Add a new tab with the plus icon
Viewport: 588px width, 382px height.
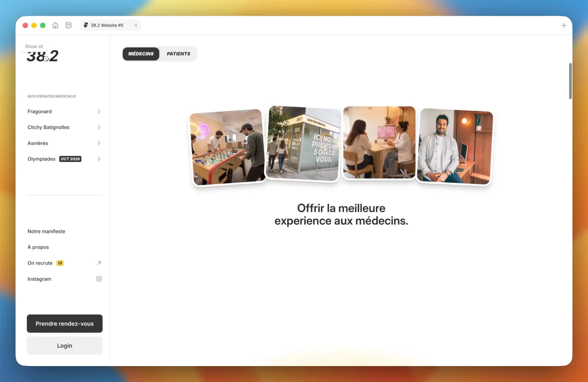coord(564,25)
